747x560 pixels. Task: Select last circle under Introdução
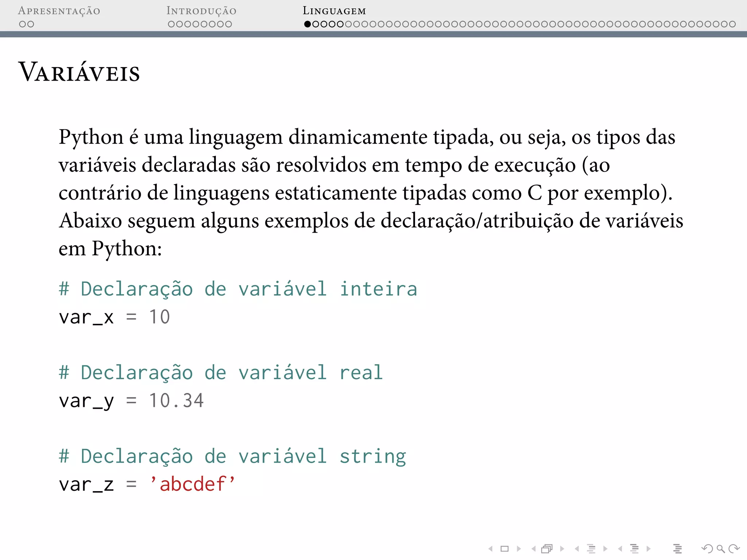click(228, 24)
